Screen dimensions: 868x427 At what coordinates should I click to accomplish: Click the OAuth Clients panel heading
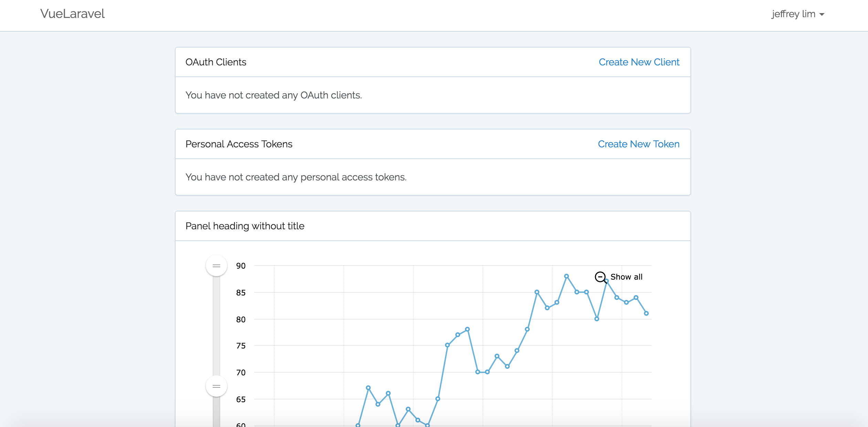coord(216,62)
